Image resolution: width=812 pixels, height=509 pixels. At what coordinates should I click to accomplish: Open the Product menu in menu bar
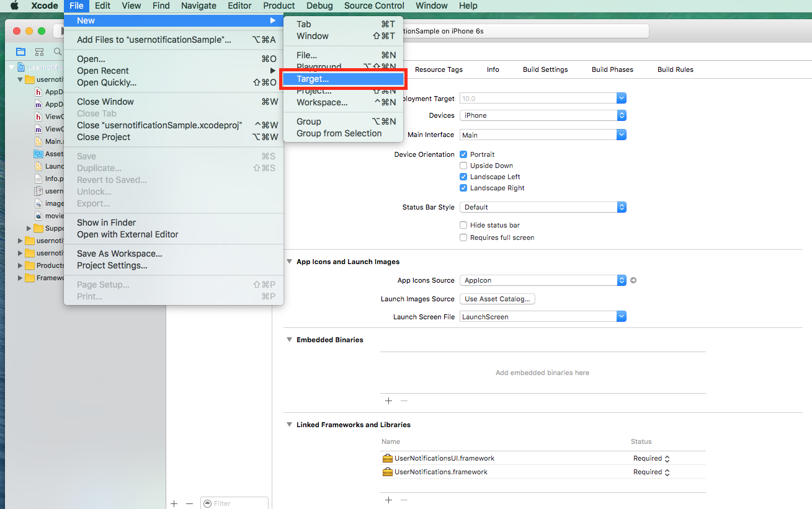(279, 6)
